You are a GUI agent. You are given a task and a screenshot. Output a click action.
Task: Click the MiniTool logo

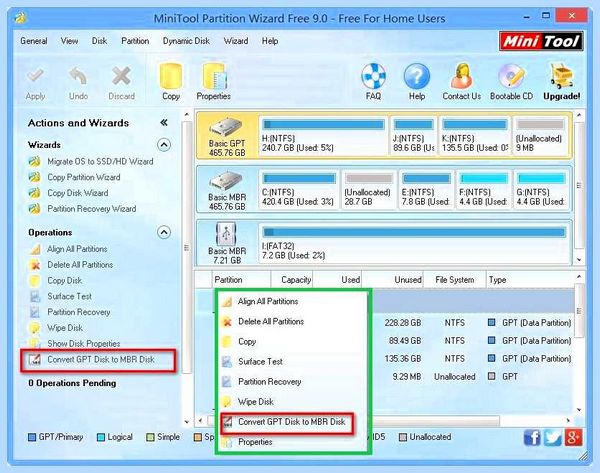[541, 41]
